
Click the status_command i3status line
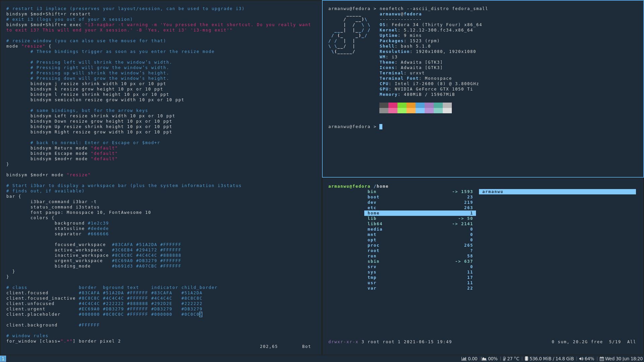(65, 207)
